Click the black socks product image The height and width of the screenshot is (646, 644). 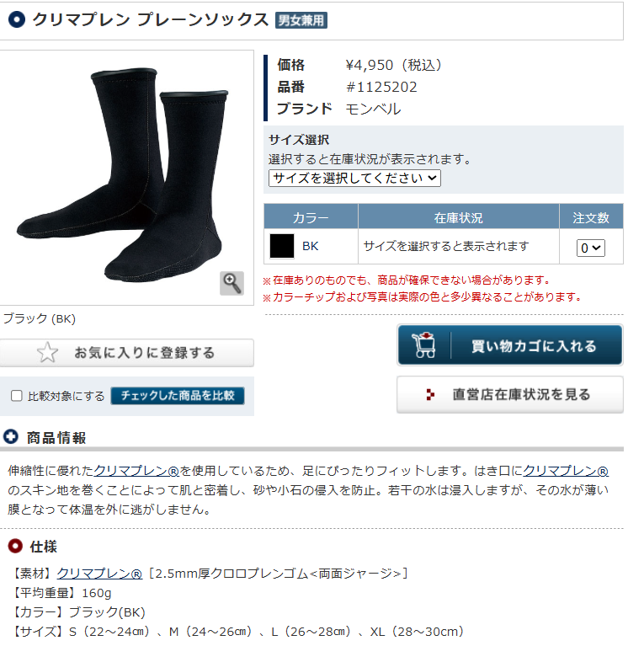[122, 175]
